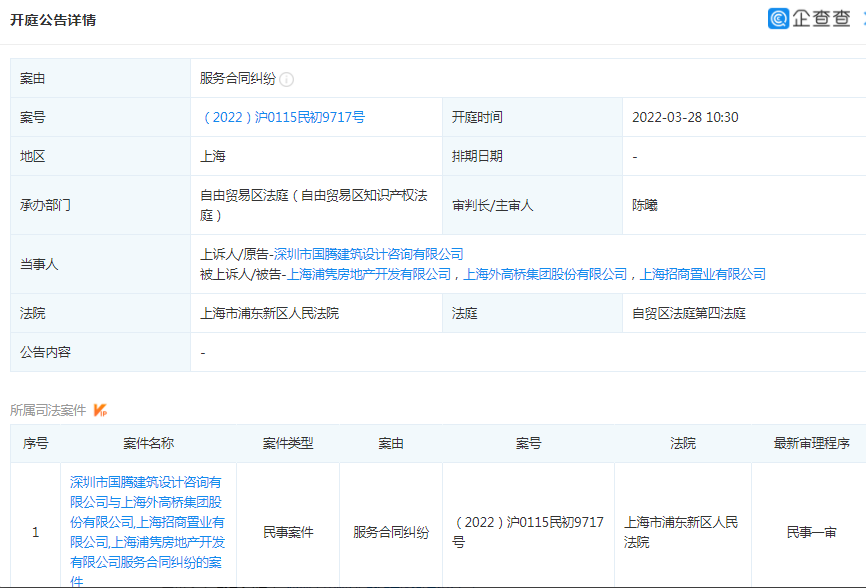Viewport: 866px width, 588px height.
Task: Open defendant 上海招商置业有限公司 link
Action: pos(703,274)
